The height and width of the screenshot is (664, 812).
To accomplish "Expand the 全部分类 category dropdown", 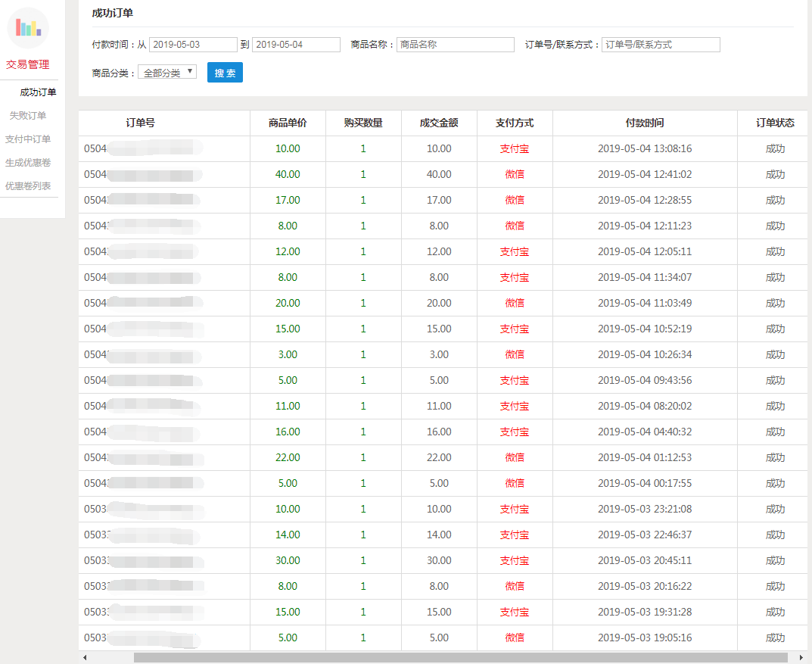I will pos(167,73).
